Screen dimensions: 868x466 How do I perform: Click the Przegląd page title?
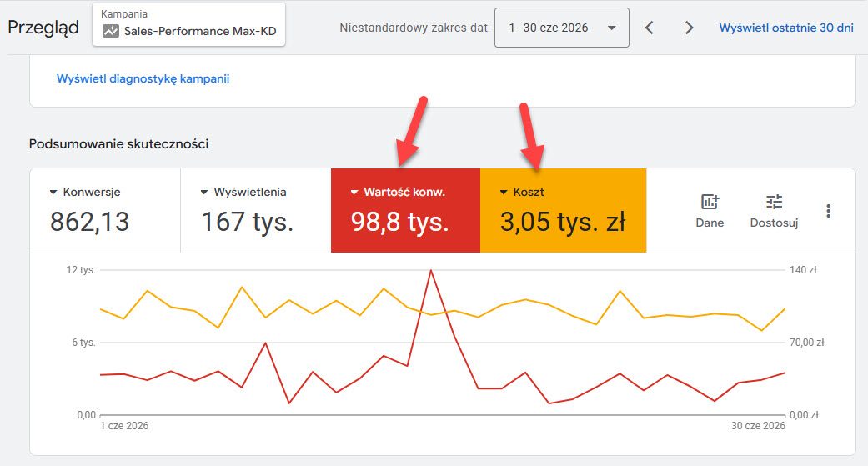coord(43,28)
